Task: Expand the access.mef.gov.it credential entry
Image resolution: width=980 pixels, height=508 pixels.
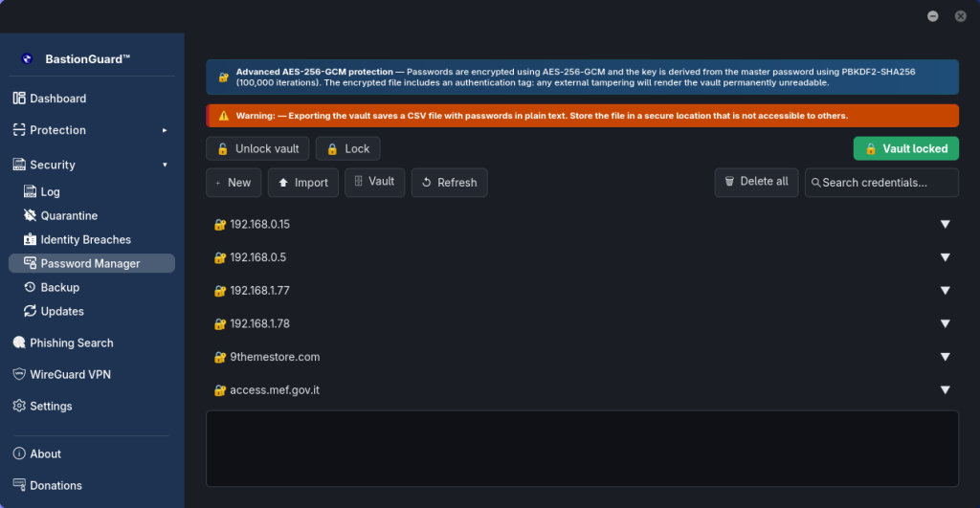Action: pyautogui.click(x=945, y=390)
